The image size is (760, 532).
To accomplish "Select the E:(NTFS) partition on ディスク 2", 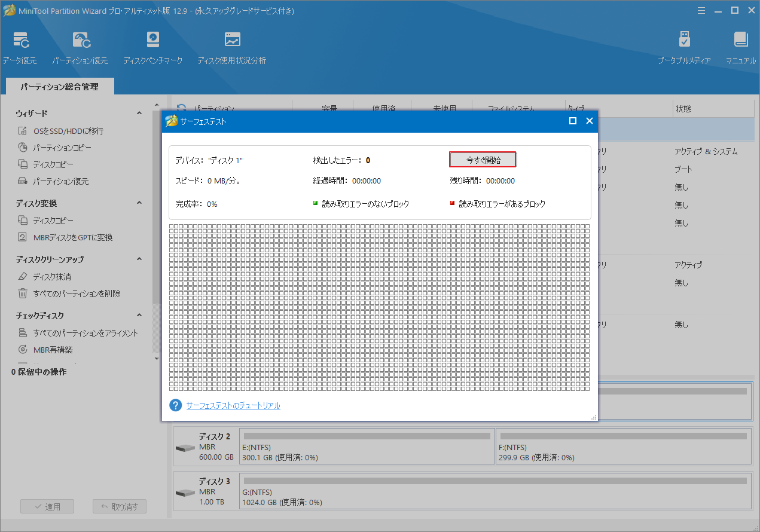I will [x=367, y=447].
